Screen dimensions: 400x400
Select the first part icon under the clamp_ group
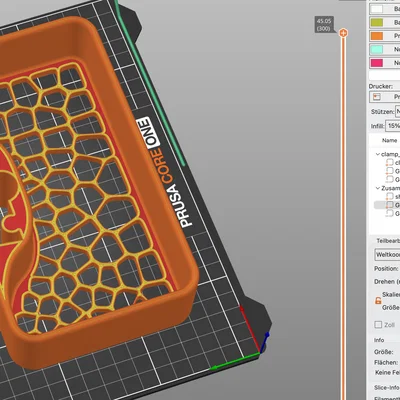point(389,162)
